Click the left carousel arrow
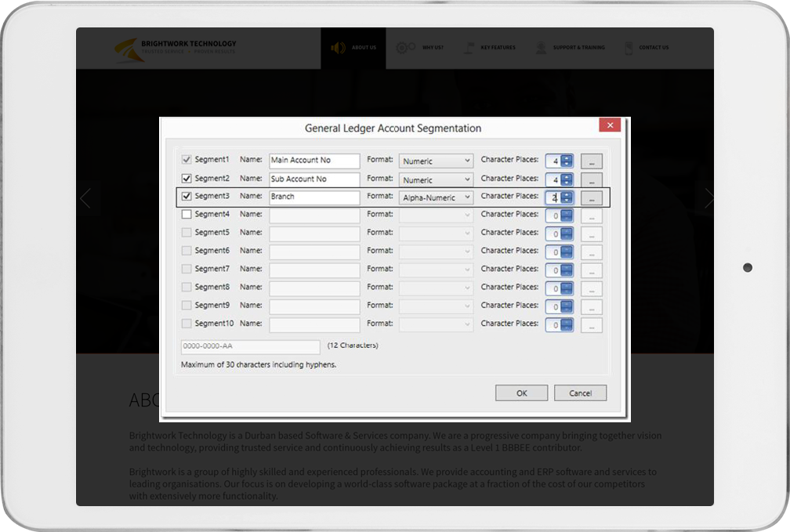The height and width of the screenshot is (532, 790). pyautogui.click(x=85, y=199)
